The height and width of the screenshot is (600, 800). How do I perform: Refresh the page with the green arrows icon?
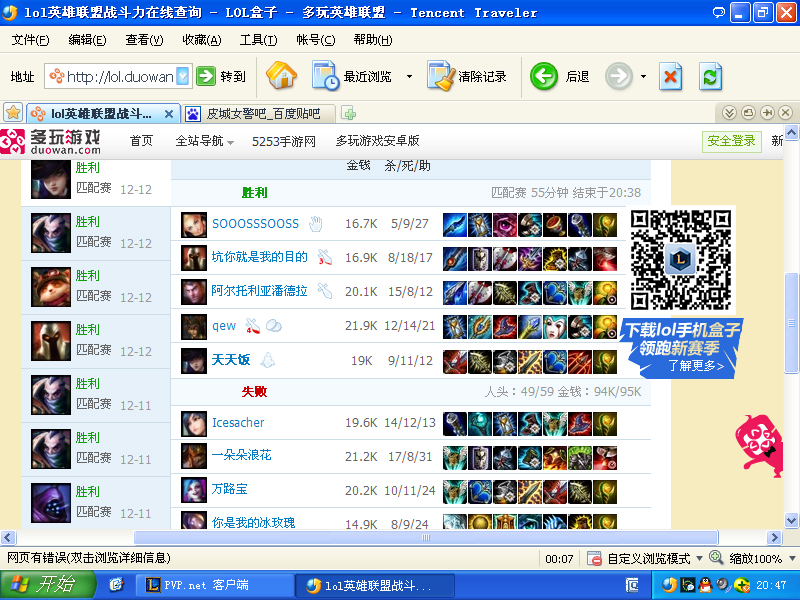(x=710, y=77)
